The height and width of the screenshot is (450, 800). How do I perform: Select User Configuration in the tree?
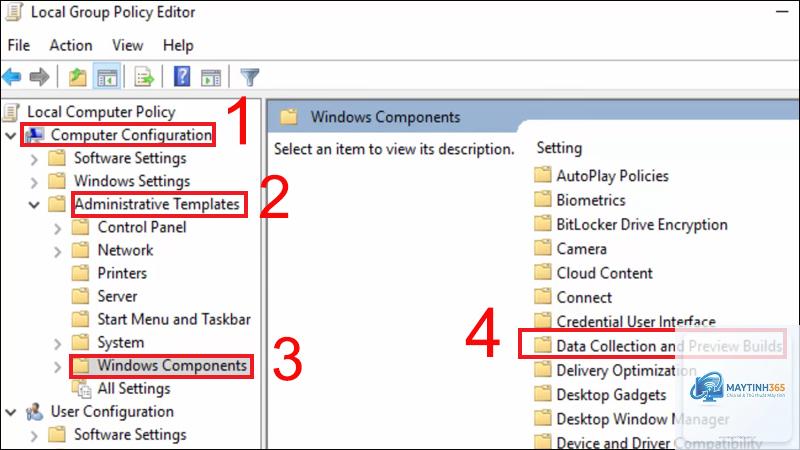pos(112,411)
